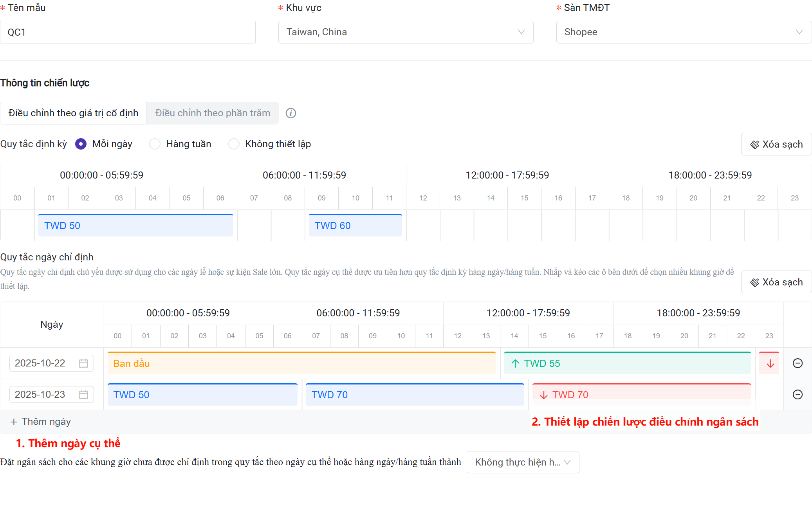This screenshot has width=812, height=527.
Task: Open calendar picker for 2025-10-23
Action: coord(83,395)
